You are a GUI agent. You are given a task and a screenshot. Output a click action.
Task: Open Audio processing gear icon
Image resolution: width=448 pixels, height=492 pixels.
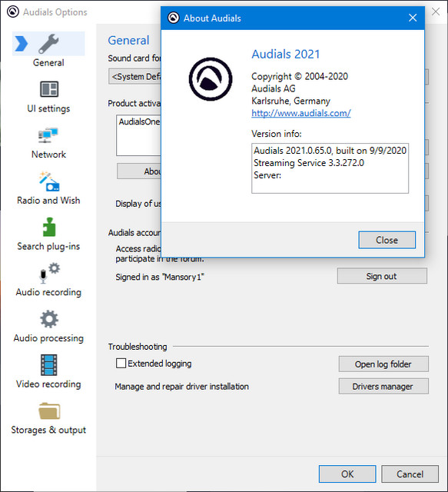click(49, 319)
